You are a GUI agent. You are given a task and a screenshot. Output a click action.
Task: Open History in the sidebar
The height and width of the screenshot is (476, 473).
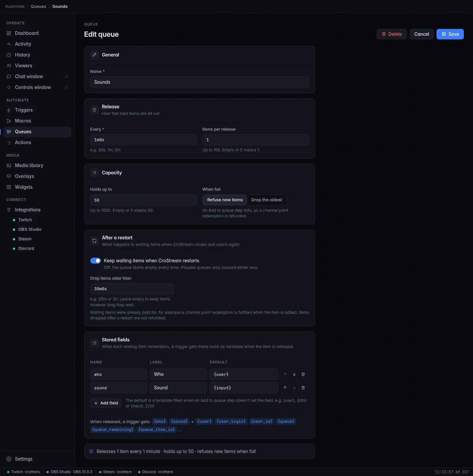point(37,55)
